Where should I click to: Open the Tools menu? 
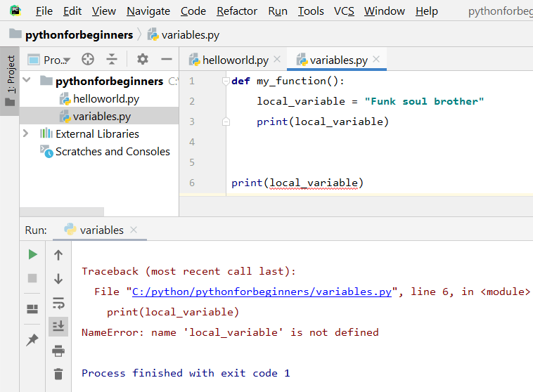click(311, 11)
